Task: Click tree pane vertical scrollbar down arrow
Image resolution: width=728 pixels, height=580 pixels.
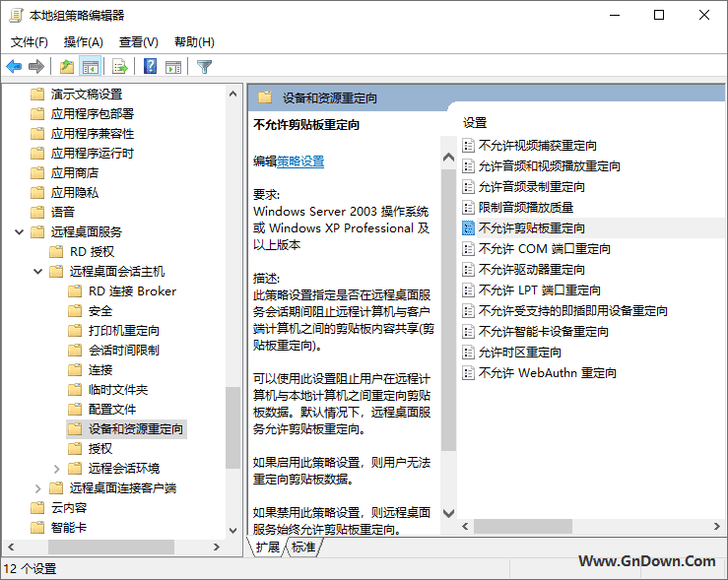Action: [x=233, y=531]
